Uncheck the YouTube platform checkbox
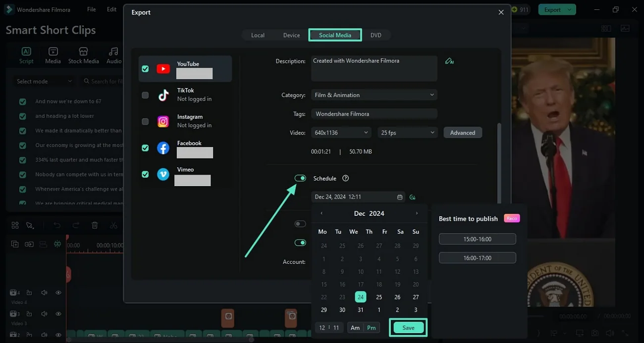This screenshot has width=644, height=343. click(x=145, y=69)
